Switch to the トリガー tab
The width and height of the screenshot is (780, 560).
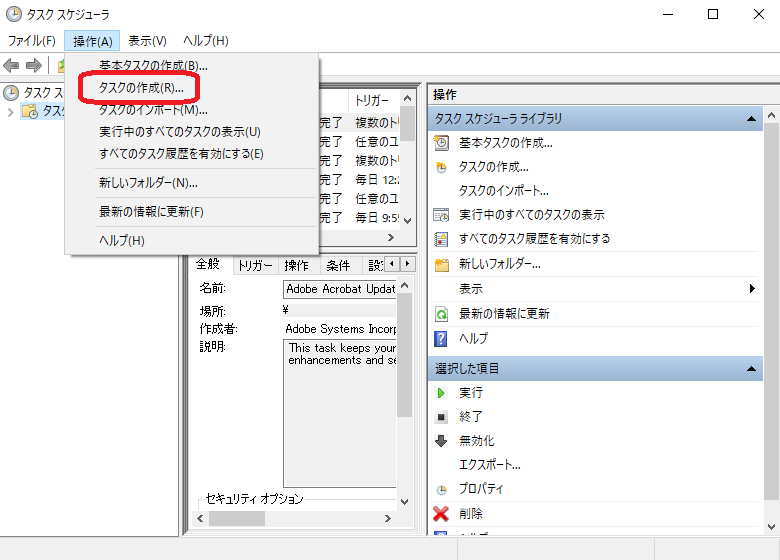click(x=255, y=265)
